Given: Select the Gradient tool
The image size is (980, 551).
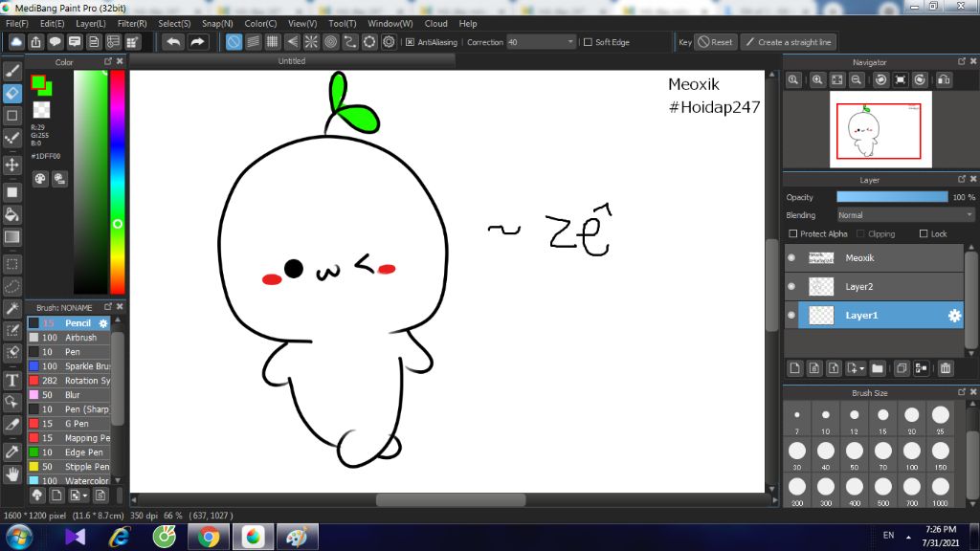Looking at the screenshot, I should click(11, 237).
